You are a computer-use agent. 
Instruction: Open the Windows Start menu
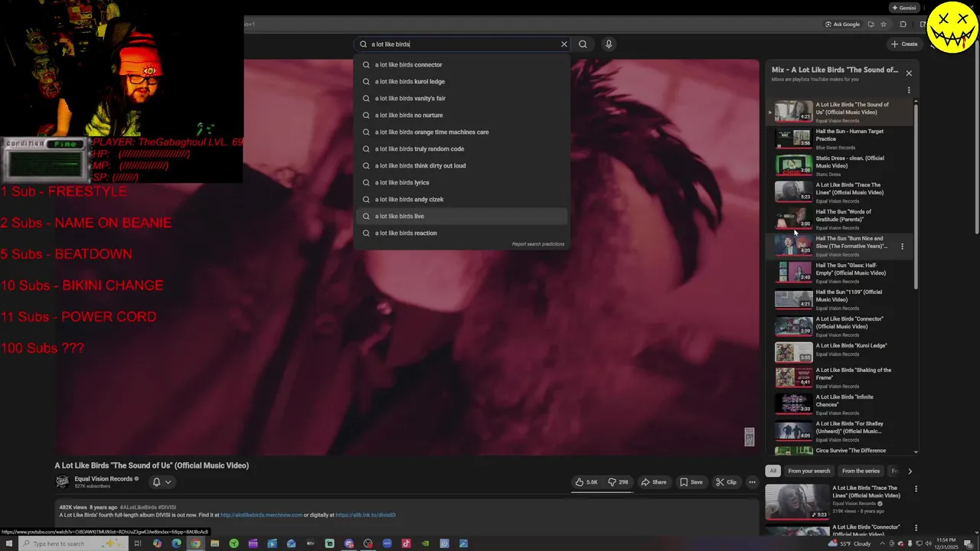click(9, 543)
